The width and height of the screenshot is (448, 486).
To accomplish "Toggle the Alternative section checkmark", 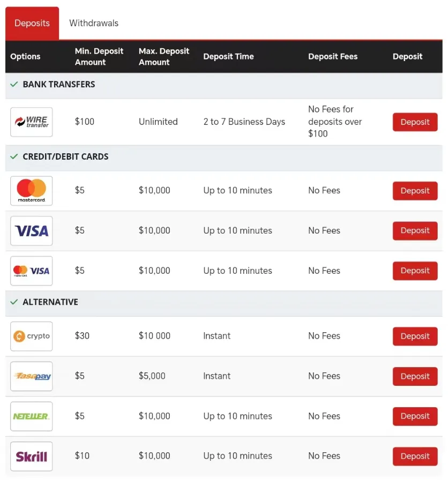I will pyautogui.click(x=14, y=302).
